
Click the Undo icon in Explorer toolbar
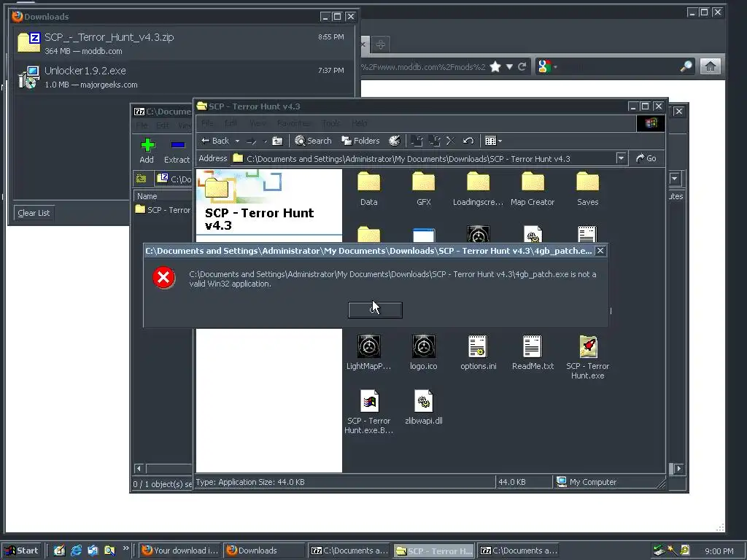point(468,141)
